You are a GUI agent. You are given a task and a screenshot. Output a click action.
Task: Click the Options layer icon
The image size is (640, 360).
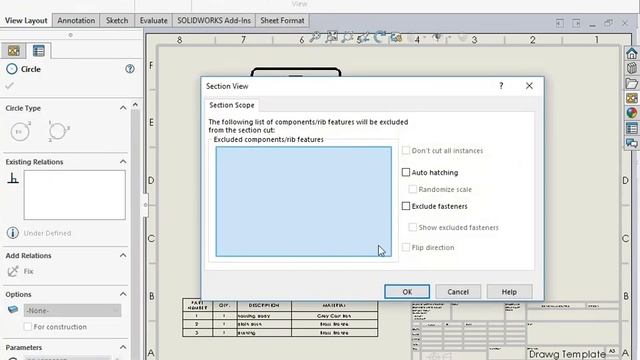tap(13, 309)
